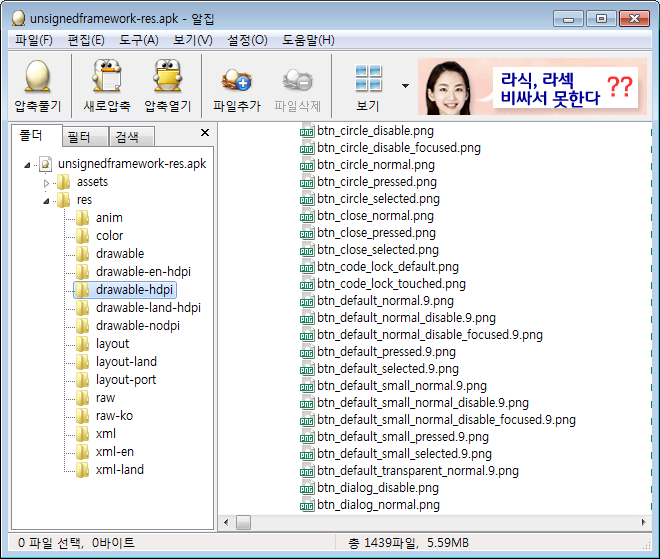Select file btn_default_normal.9.png
Screen dimensions: 660x559
point(385,301)
